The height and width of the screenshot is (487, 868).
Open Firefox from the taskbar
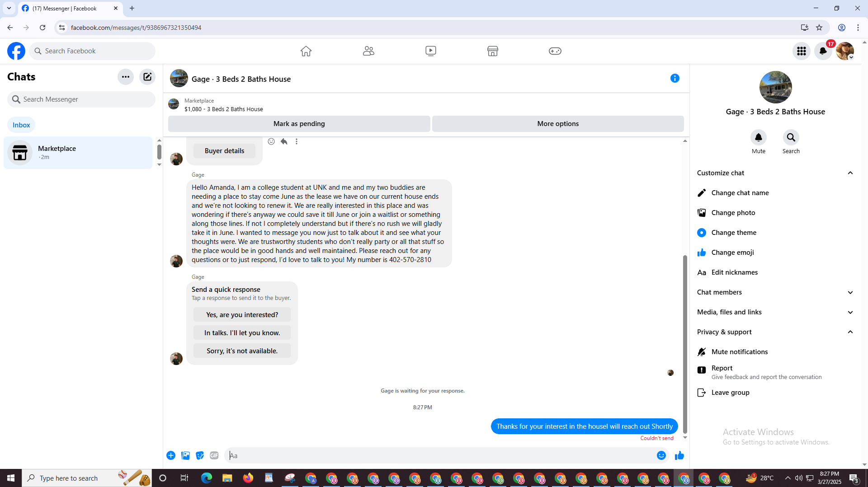point(248,478)
